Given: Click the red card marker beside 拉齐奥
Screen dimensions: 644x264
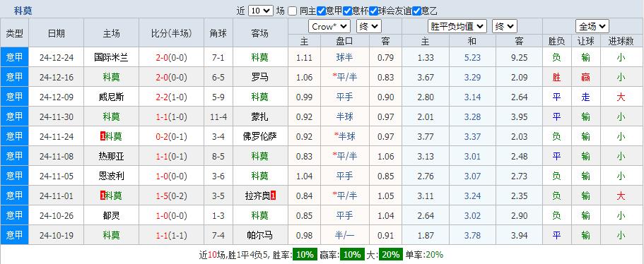Looking at the screenshot, I should (273, 196).
